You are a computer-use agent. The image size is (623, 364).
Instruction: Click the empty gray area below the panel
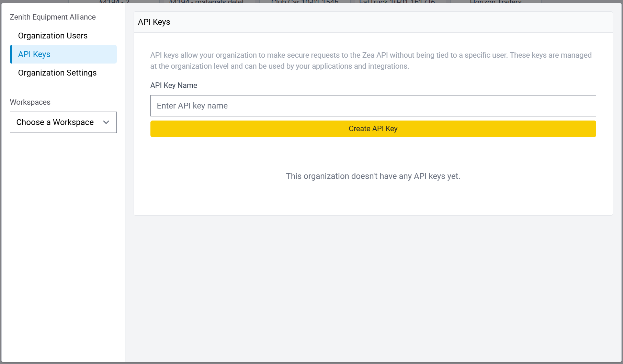(x=373, y=288)
